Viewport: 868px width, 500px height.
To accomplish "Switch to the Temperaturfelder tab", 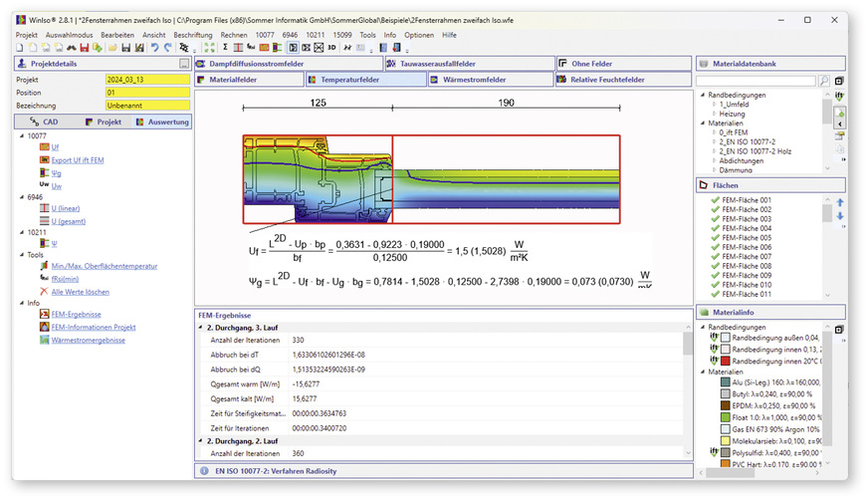I will [366, 80].
